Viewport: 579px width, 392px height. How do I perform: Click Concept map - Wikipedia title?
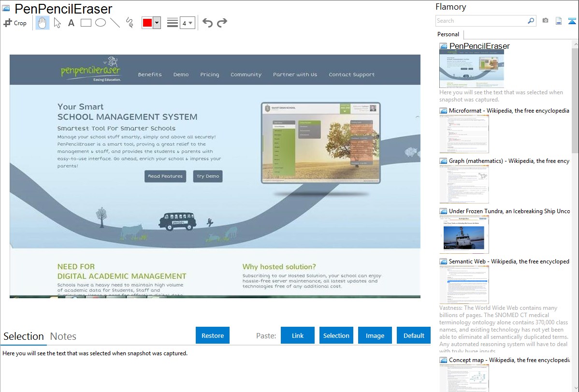coord(509,360)
